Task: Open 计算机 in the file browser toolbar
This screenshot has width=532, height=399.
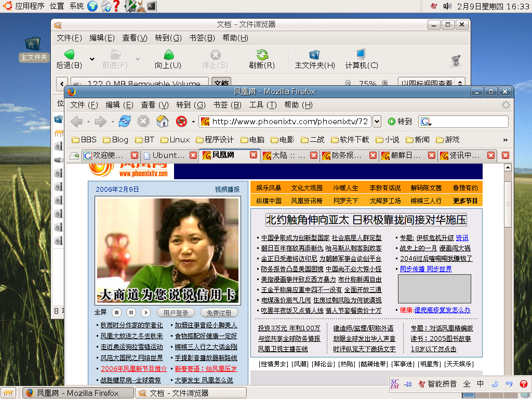Action: (362, 58)
